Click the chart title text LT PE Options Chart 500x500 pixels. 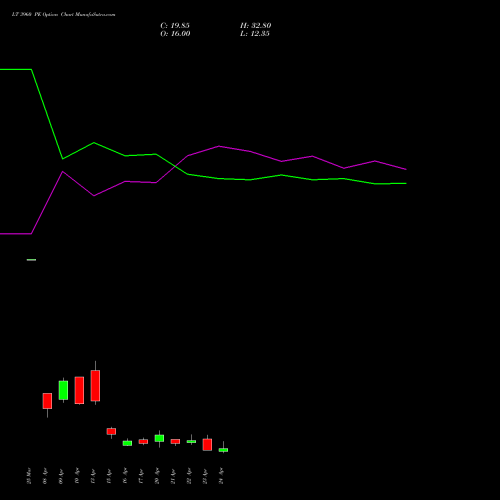coord(63,15)
